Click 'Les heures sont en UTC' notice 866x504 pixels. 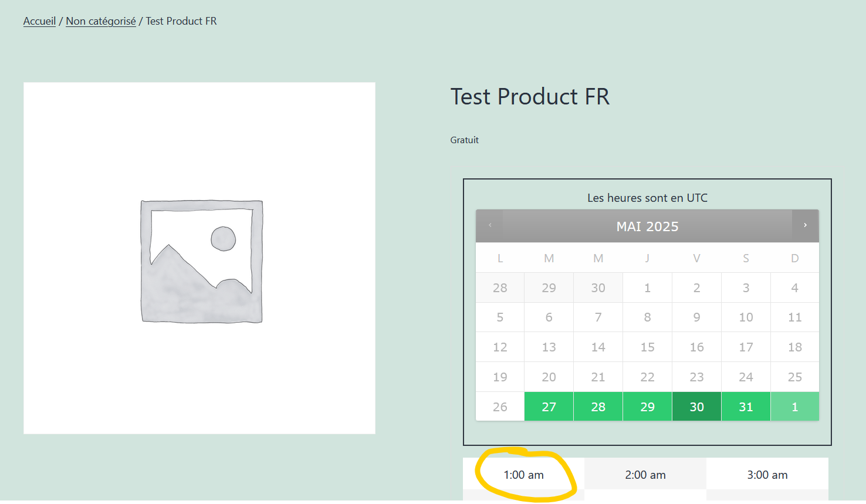(x=647, y=198)
